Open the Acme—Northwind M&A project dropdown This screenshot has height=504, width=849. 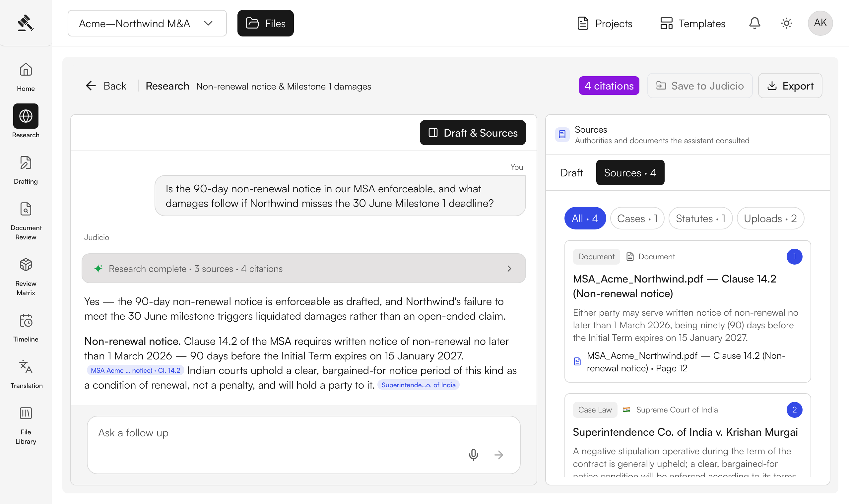147,23
